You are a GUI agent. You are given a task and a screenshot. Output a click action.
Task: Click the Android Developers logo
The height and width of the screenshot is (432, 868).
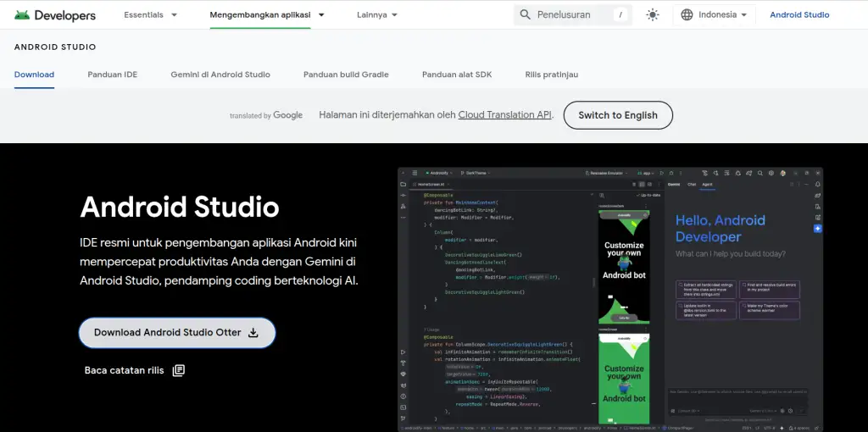(x=55, y=15)
